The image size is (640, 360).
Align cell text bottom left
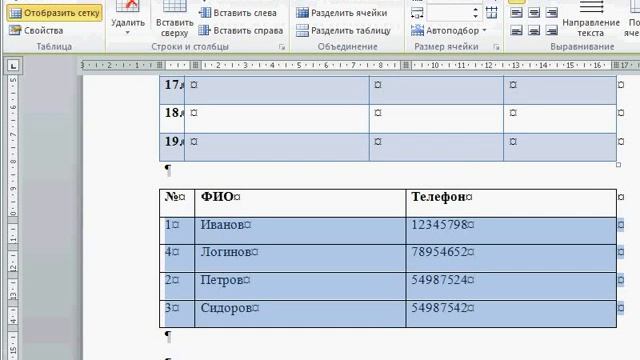tap(516, 30)
